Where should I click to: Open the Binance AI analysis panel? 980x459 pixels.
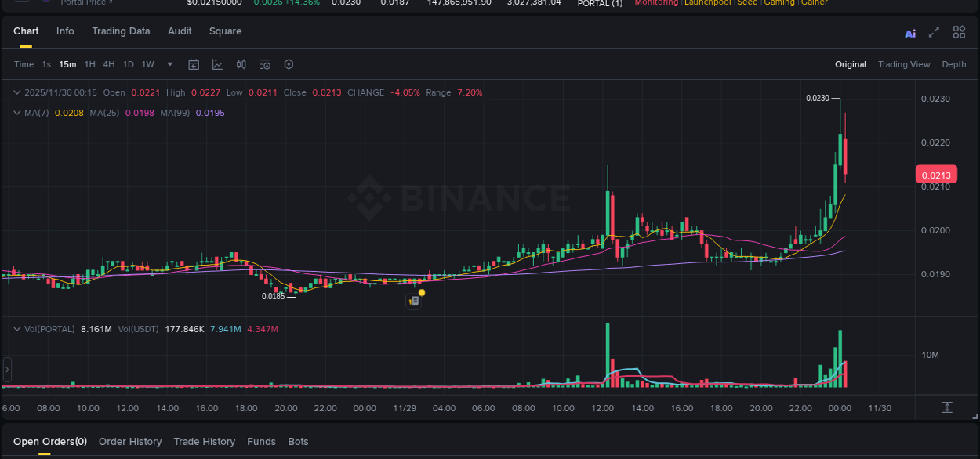coord(910,32)
